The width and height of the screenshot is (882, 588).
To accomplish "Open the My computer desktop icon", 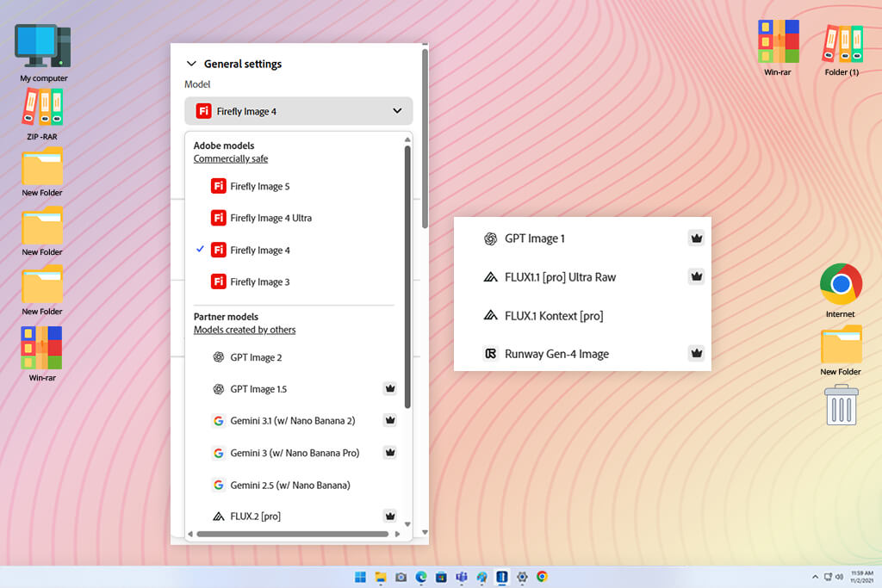I will tap(43, 53).
